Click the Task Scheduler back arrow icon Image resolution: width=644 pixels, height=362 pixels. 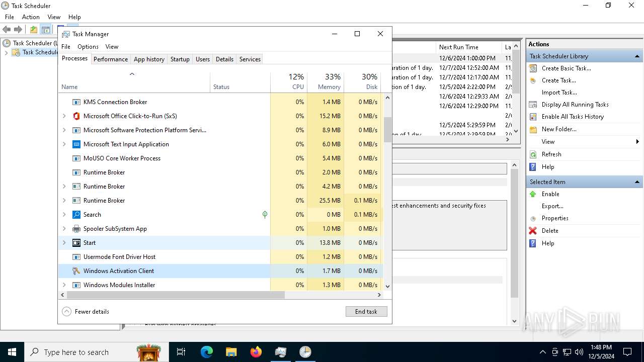click(x=7, y=30)
